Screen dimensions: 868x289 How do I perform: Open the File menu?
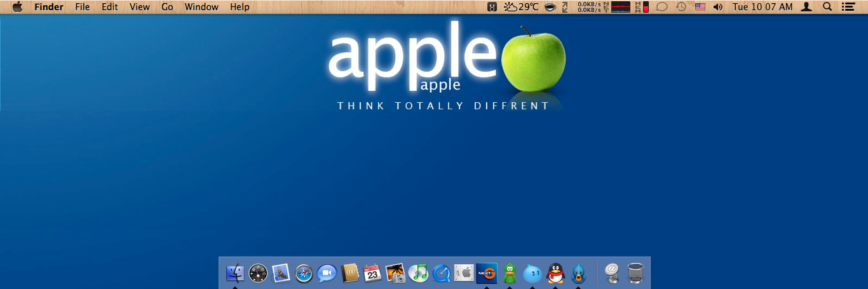coord(83,7)
